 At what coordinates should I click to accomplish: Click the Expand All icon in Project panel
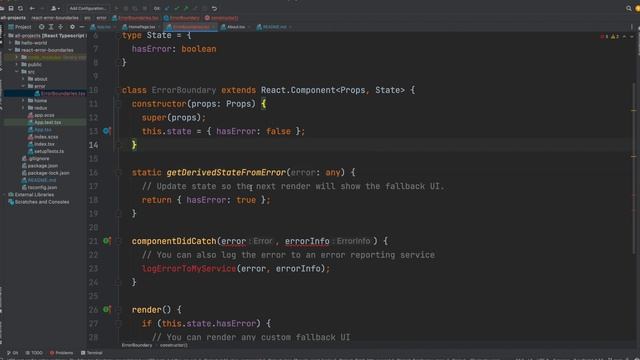point(51,27)
